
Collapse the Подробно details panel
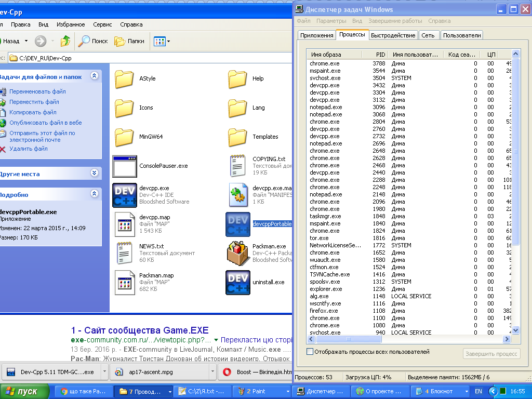[94, 194]
